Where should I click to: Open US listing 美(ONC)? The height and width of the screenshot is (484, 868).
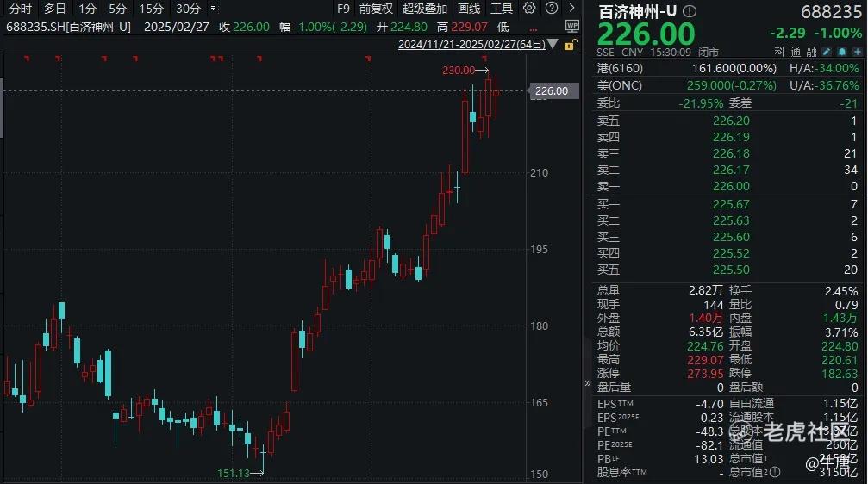[620, 85]
